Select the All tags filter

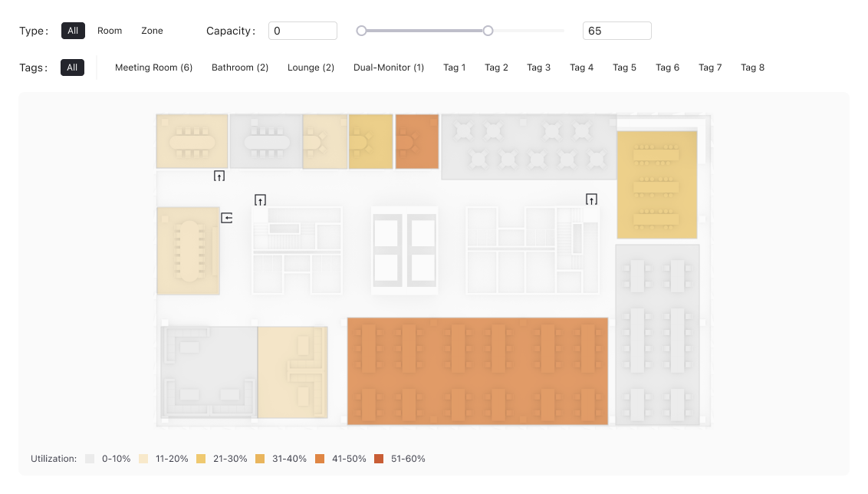(72, 68)
